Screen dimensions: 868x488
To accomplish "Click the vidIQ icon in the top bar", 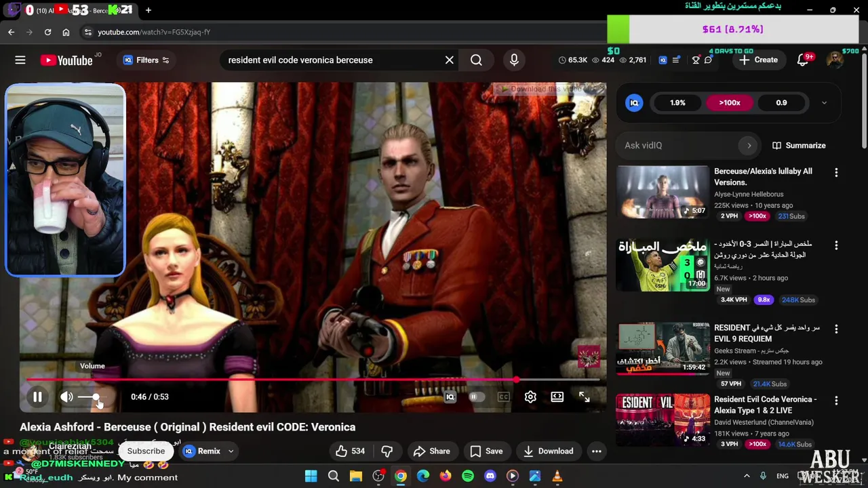I will pyautogui.click(x=663, y=60).
